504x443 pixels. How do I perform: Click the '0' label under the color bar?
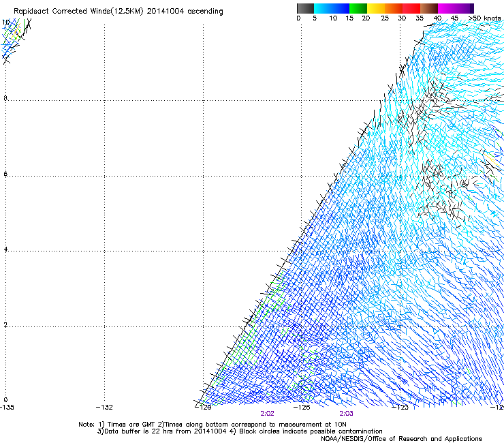[298, 18]
